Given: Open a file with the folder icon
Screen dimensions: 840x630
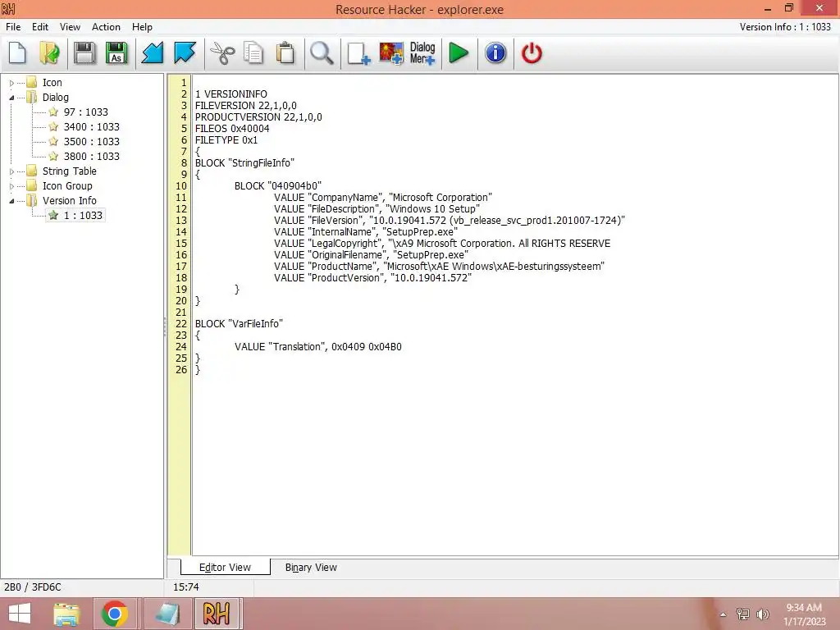Looking at the screenshot, I should click(49, 53).
